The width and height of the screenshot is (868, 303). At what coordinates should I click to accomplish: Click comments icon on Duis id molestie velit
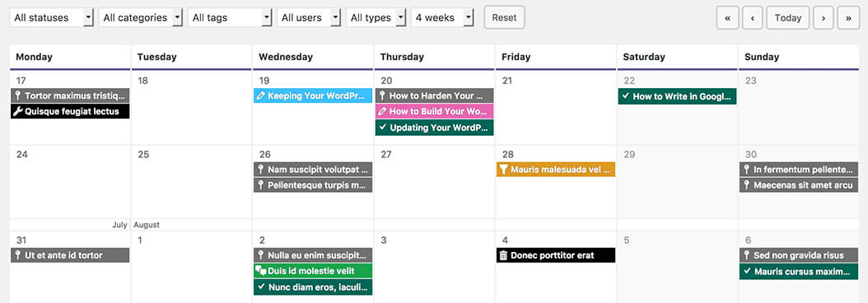[x=261, y=272]
